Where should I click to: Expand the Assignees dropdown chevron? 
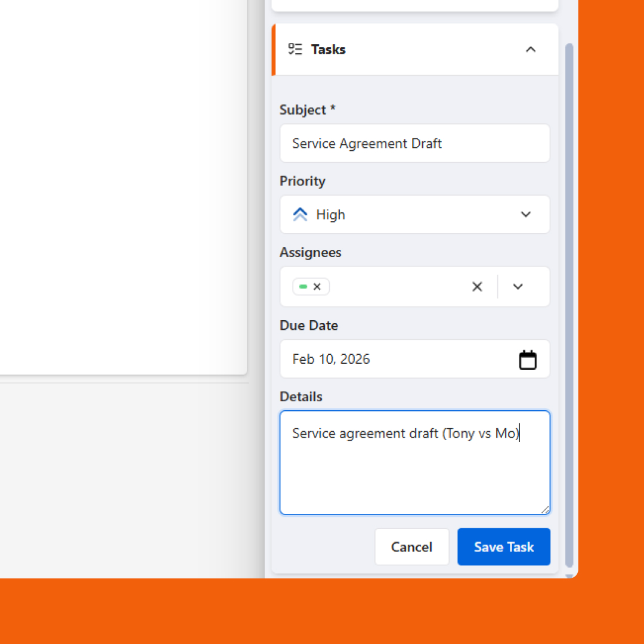(x=518, y=287)
